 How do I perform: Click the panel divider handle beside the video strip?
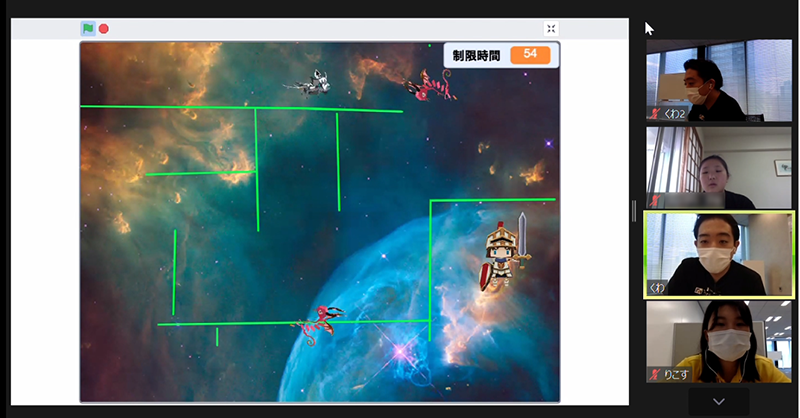(x=634, y=211)
